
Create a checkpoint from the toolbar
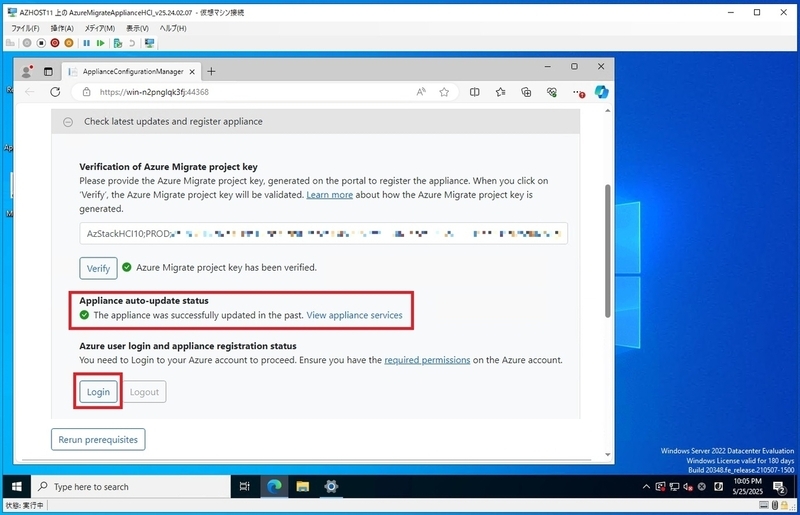118,43
